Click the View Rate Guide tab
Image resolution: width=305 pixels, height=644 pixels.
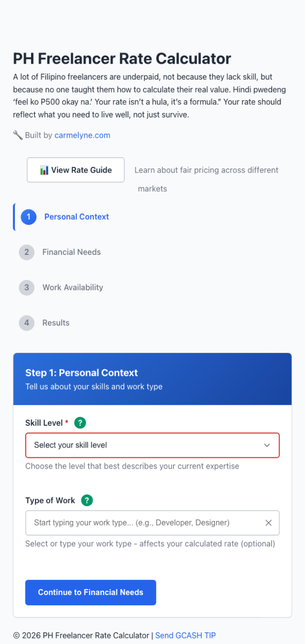pos(75,169)
